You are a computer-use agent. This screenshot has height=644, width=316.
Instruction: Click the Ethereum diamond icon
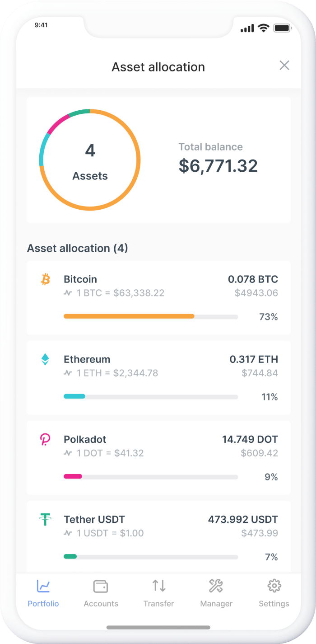(x=45, y=360)
